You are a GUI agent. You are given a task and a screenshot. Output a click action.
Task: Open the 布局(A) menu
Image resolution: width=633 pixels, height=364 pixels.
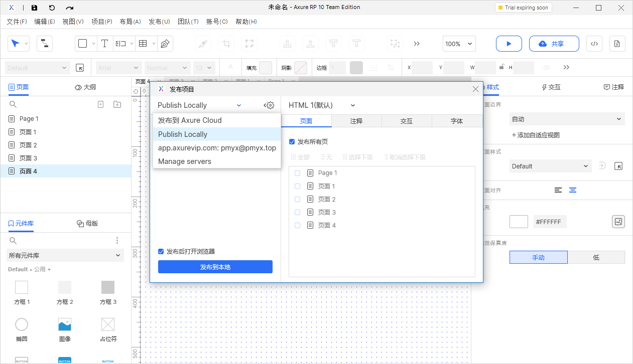[x=130, y=22]
